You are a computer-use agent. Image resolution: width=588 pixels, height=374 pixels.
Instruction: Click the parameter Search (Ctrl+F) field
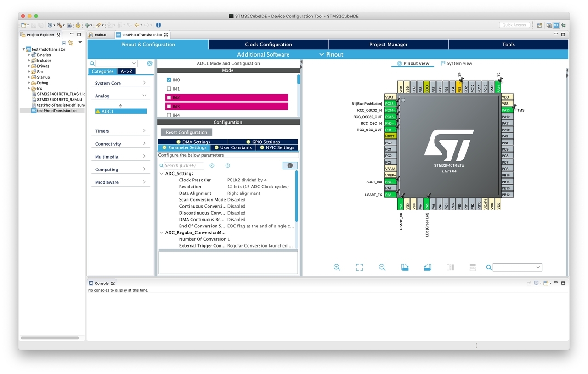pos(184,165)
